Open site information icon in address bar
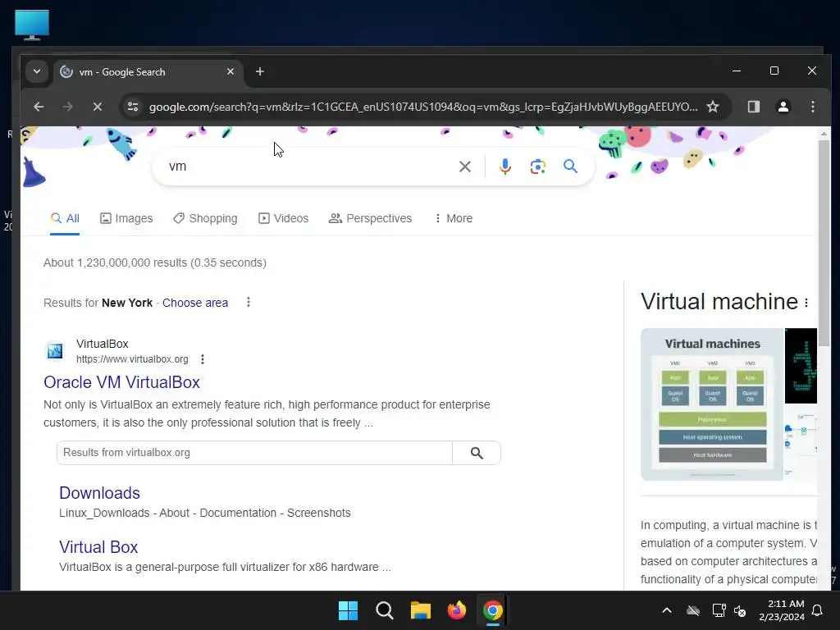 133,107
